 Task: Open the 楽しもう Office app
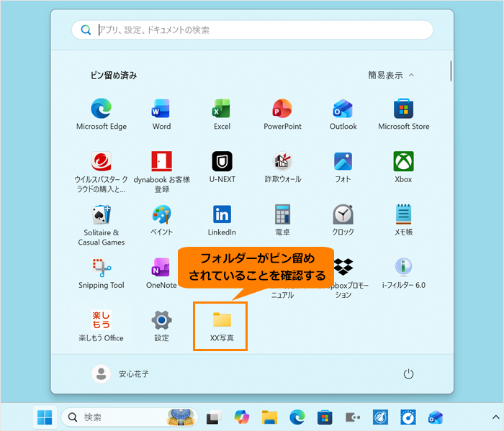[102, 326]
